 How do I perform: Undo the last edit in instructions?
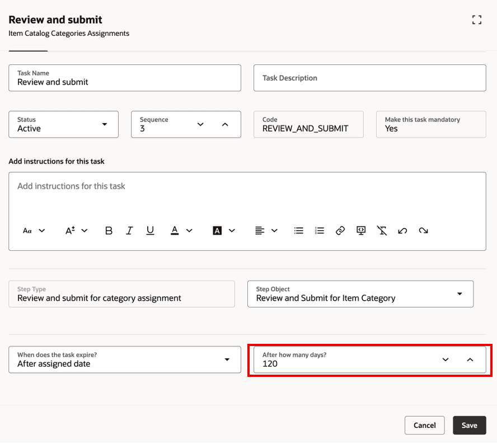[x=402, y=231]
